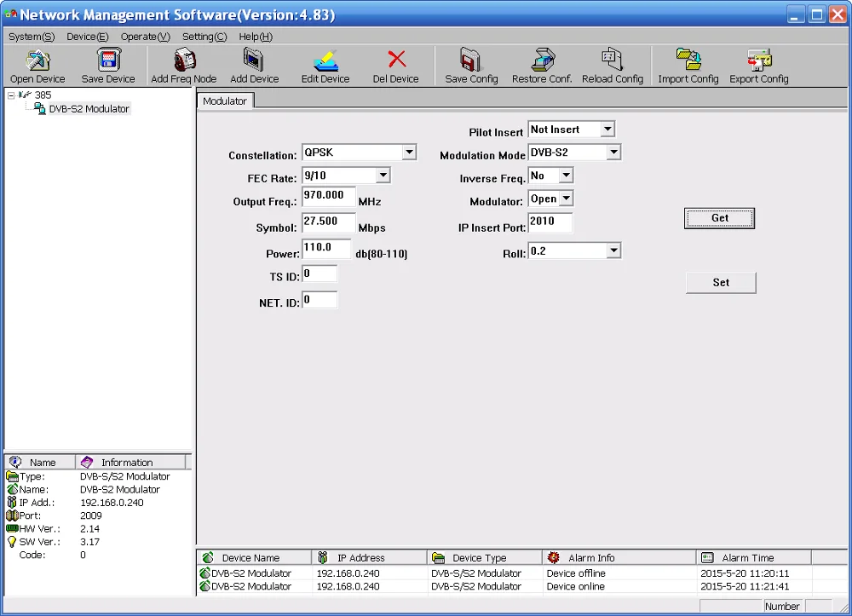Screen dimensions: 852x616
Task: Click the Import Config folder icon
Action: point(688,60)
